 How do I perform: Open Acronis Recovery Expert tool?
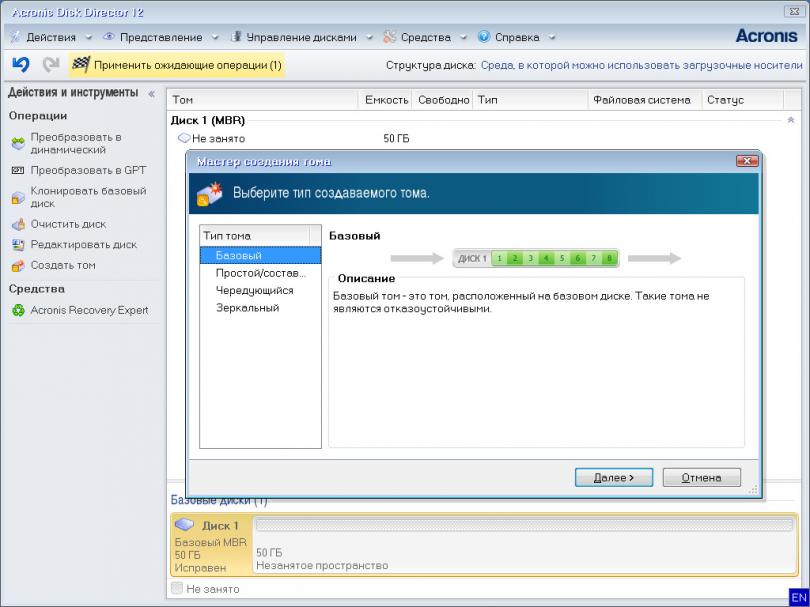[89, 310]
